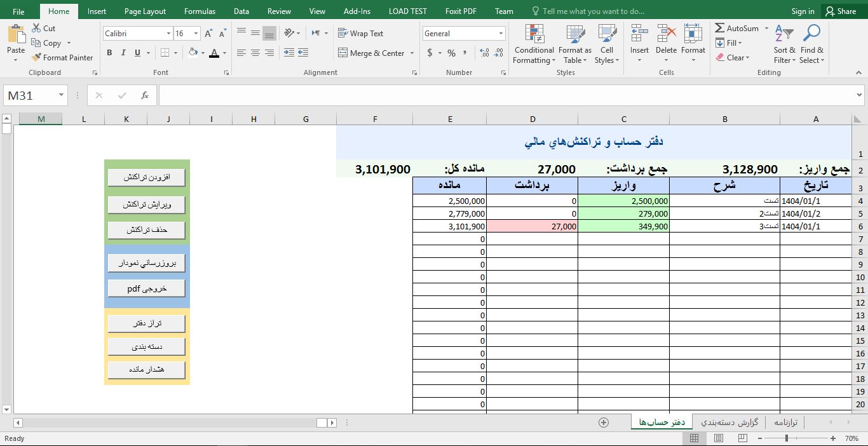
Task: Open the General number format dropdown
Action: 501,34
